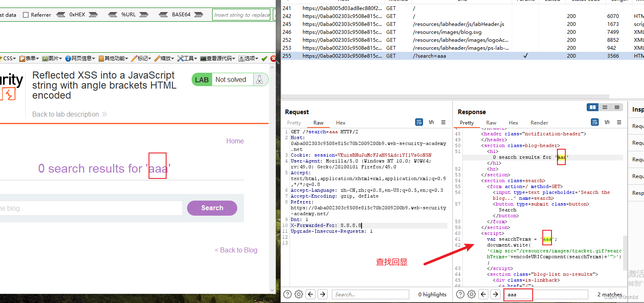Go to previous Request search match
The height and width of the screenshot is (303, 644).
(310, 294)
